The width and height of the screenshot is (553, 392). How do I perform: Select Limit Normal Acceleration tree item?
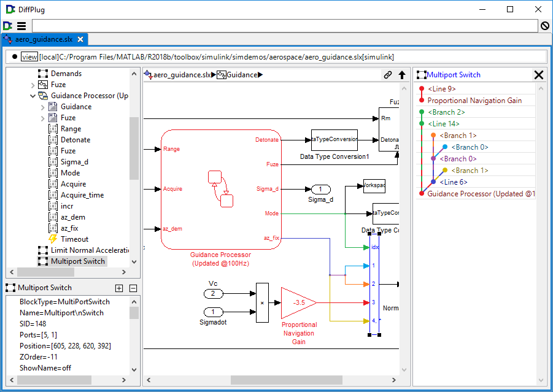[x=90, y=250]
